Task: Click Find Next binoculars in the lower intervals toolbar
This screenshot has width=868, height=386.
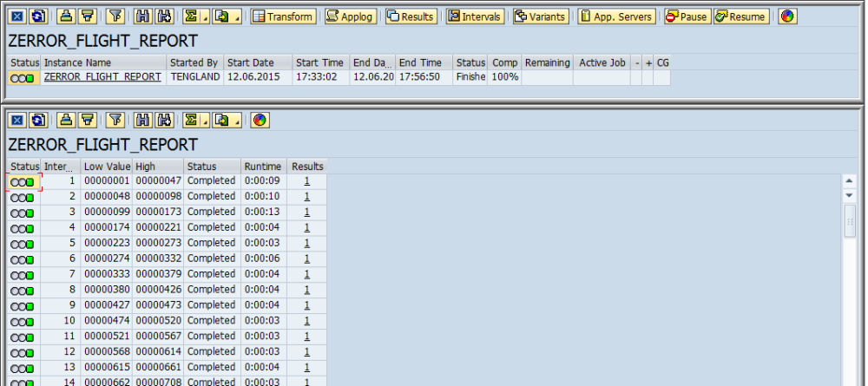Action: point(163,120)
